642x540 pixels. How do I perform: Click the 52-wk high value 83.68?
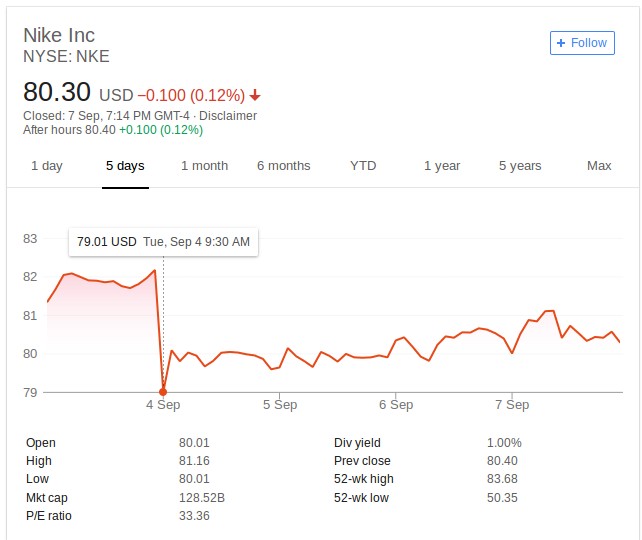click(x=504, y=480)
